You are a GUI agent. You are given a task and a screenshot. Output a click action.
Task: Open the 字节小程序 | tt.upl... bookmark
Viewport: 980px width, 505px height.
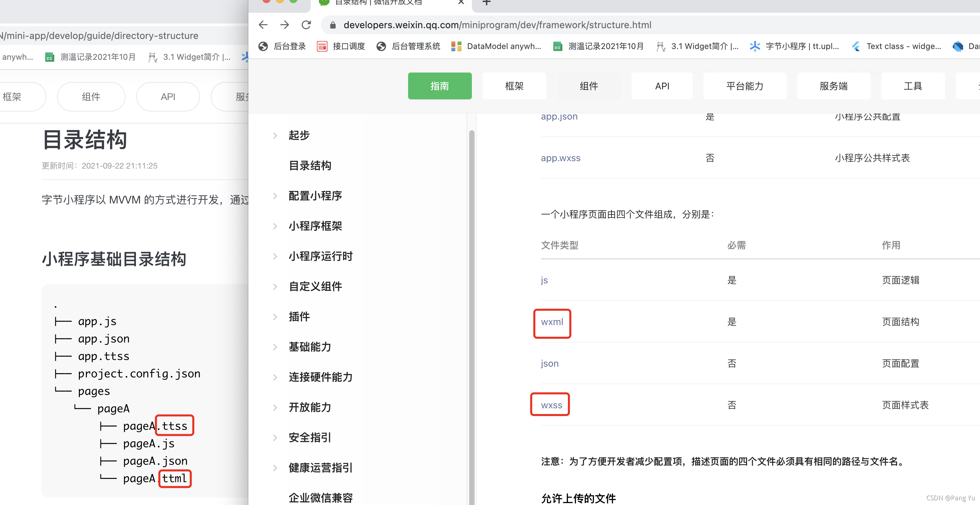coord(794,46)
